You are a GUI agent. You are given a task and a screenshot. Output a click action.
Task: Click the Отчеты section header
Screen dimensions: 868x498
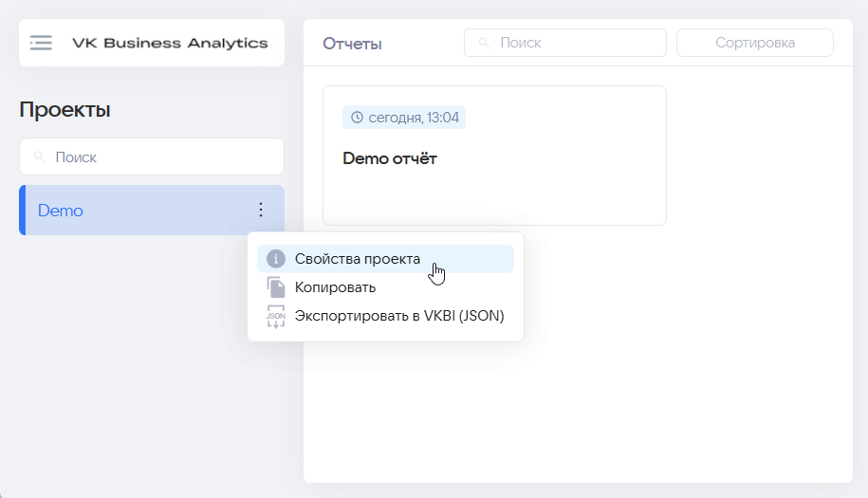click(352, 44)
